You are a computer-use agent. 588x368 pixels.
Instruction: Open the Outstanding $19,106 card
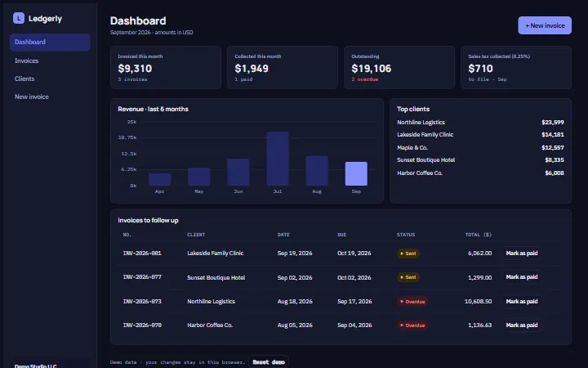coord(399,68)
